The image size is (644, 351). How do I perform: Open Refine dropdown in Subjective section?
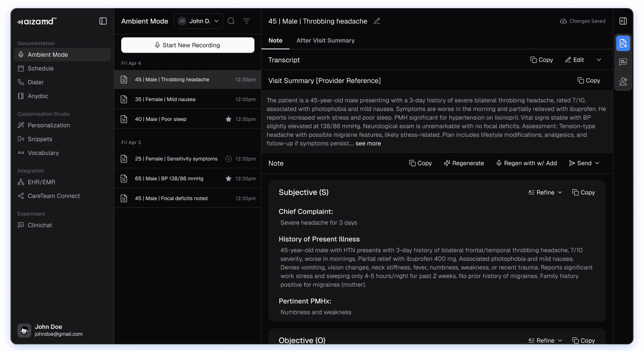click(x=545, y=192)
